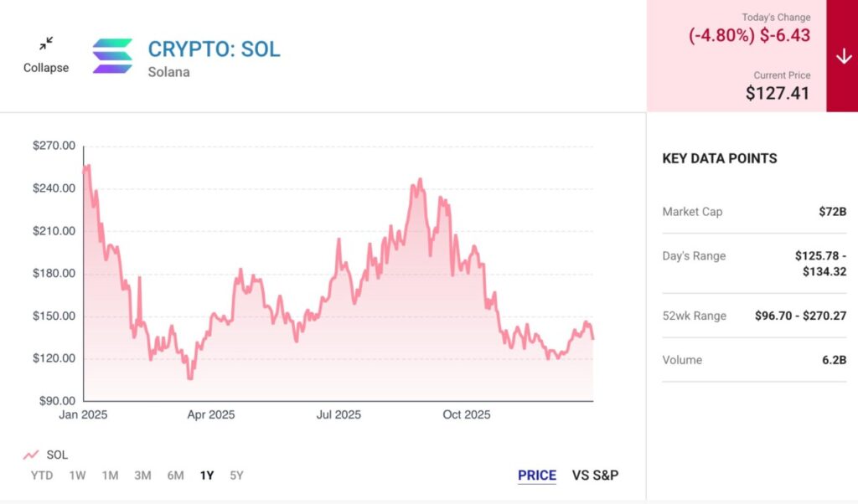
Task: Select the 1W time range
Action: coord(77,476)
